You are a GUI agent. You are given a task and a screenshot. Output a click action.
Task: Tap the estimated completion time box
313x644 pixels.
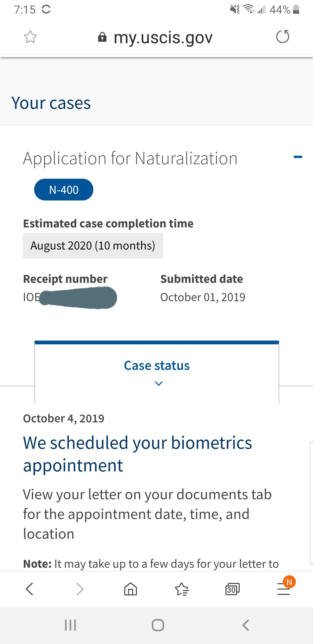(93, 246)
